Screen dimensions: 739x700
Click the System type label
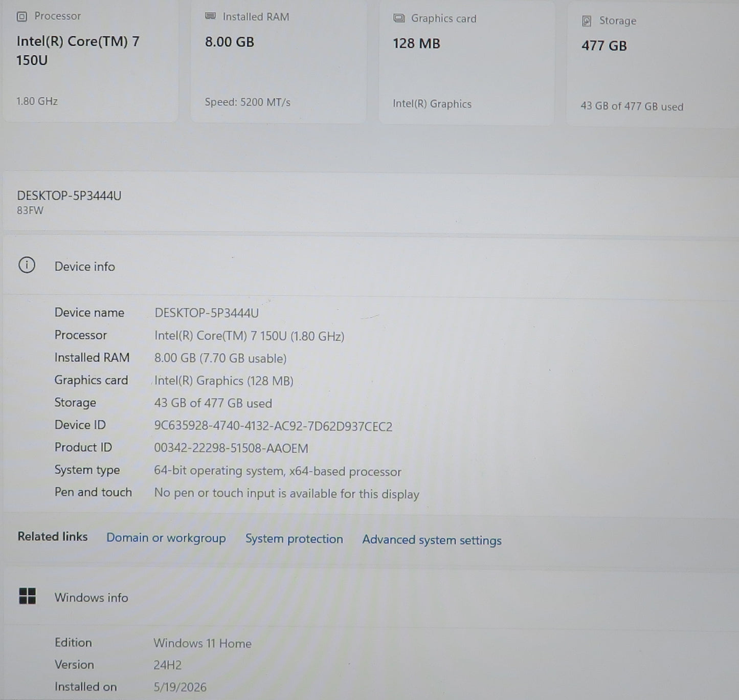(x=87, y=470)
